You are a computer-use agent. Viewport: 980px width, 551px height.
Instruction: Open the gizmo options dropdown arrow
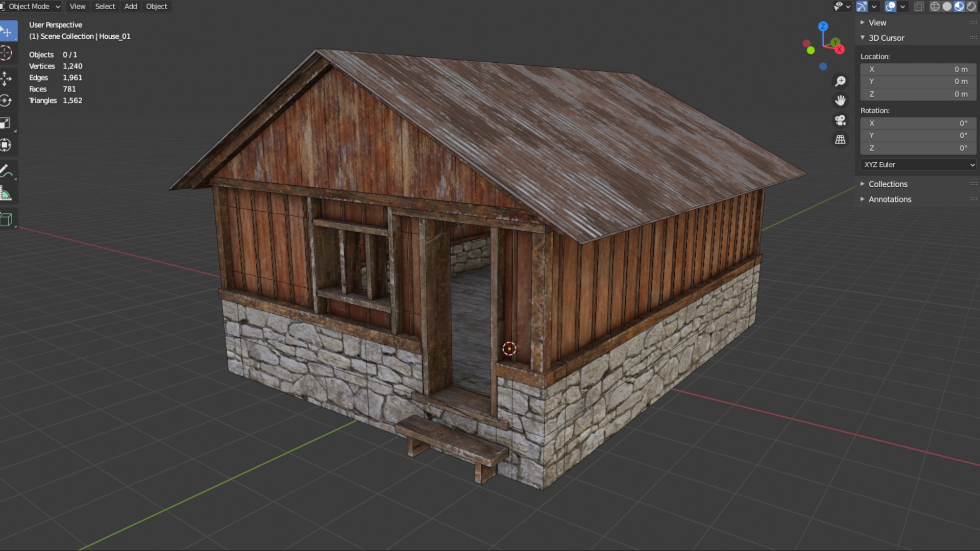(874, 6)
